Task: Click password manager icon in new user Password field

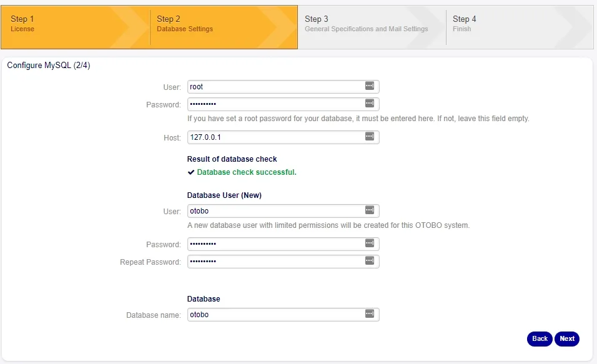Action: 369,243
